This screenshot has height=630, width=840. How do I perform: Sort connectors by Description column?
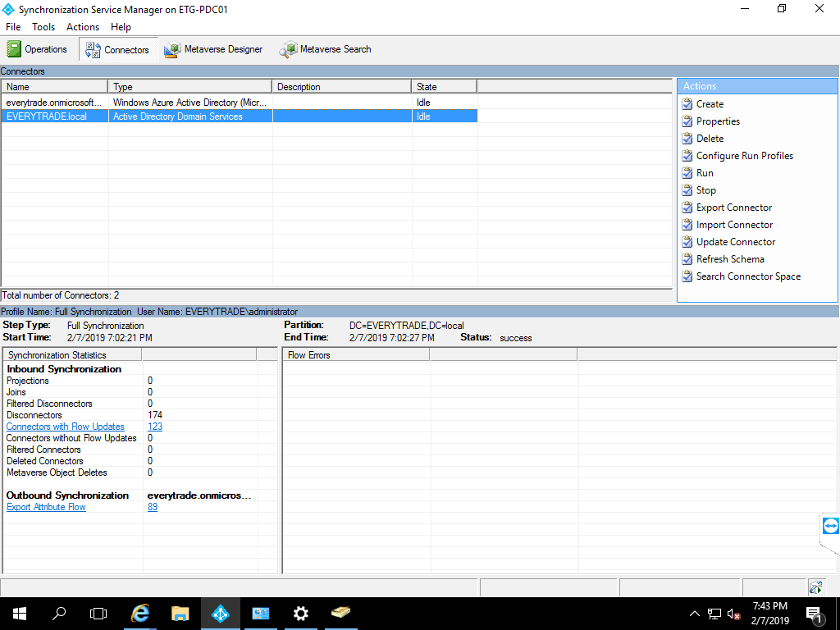coord(342,87)
